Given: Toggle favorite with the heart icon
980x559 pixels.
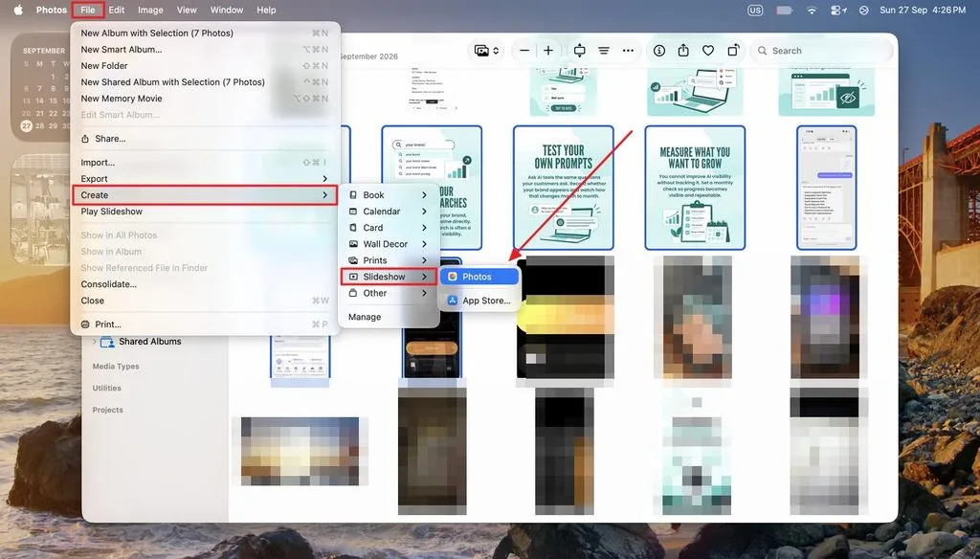Looking at the screenshot, I should click(x=708, y=51).
